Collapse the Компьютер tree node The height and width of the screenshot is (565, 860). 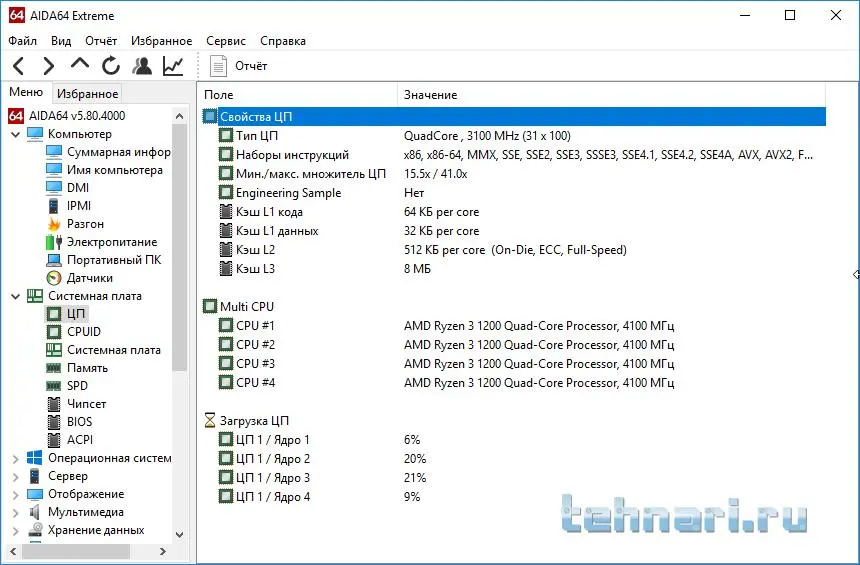[15, 134]
